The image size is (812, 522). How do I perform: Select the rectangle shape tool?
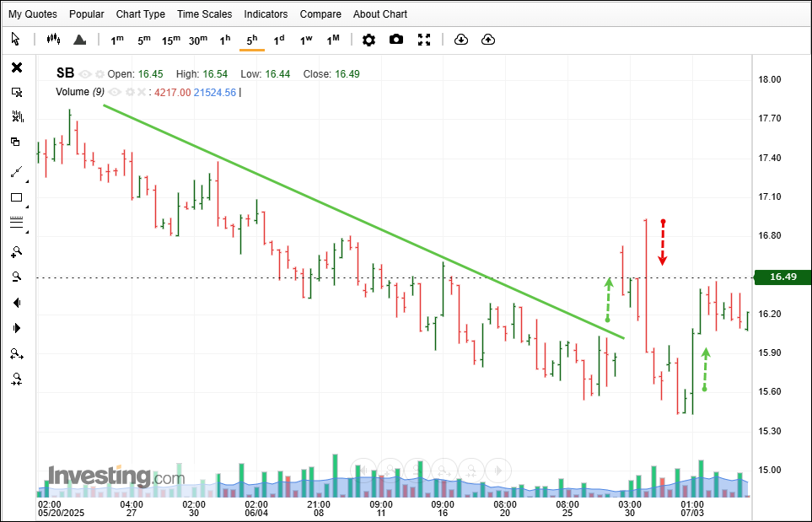(17, 197)
